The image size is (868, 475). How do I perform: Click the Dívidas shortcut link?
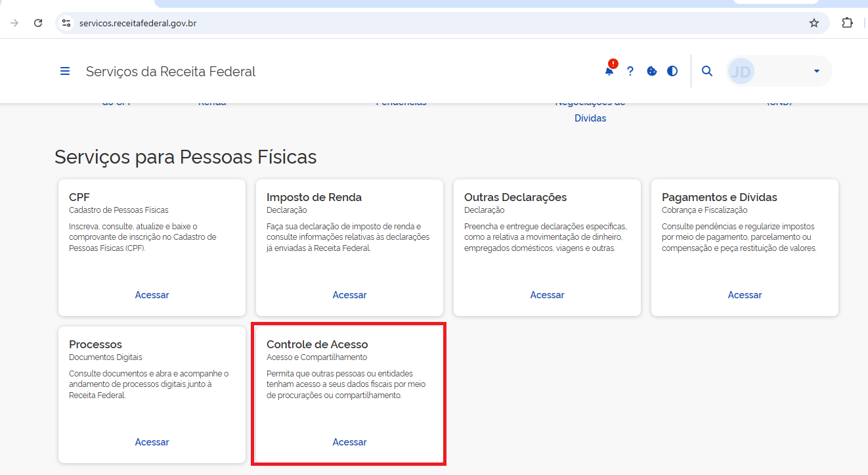pyautogui.click(x=590, y=118)
